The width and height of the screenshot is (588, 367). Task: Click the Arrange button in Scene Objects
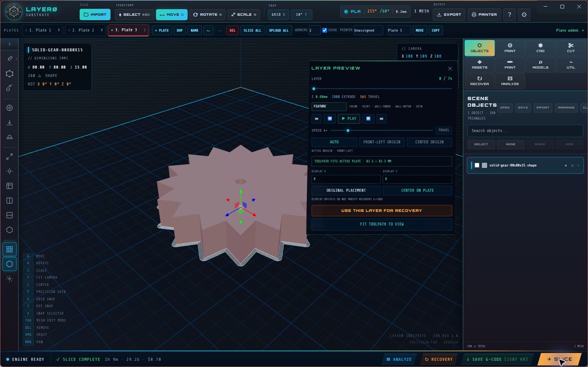[566, 108]
